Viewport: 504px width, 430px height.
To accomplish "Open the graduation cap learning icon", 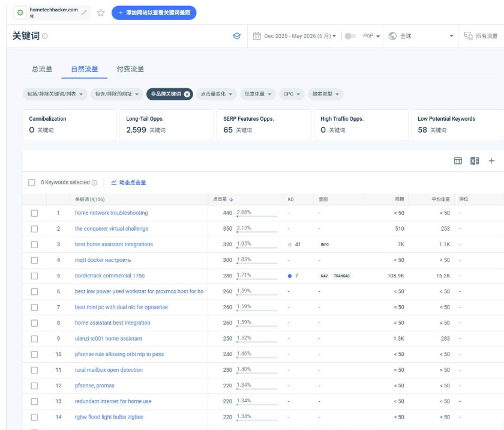I will pyautogui.click(x=236, y=36).
